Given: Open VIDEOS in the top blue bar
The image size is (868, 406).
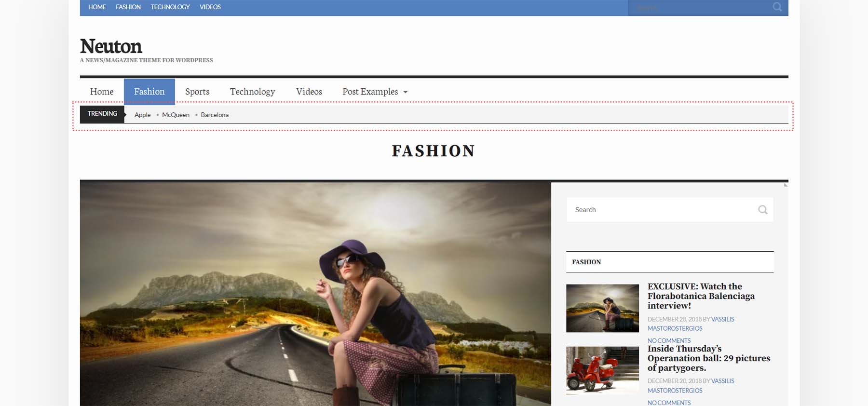Looking at the screenshot, I should [210, 7].
